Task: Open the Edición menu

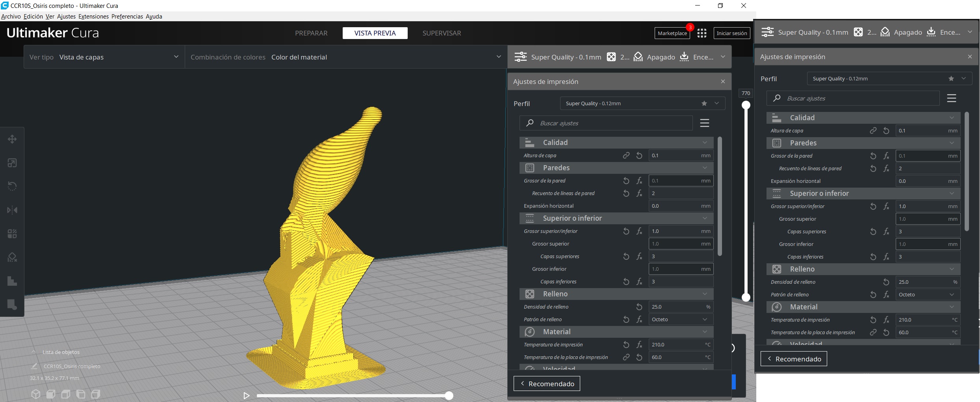Action: point(33,17)
